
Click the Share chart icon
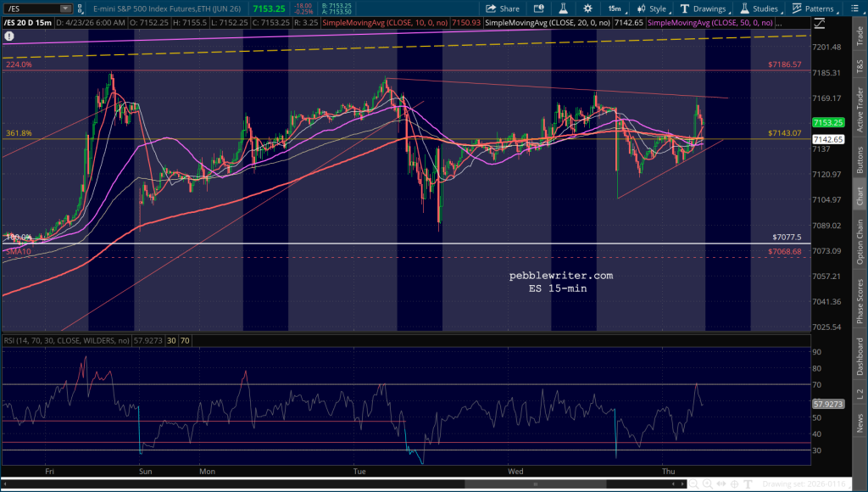click(x=503, y=8)
